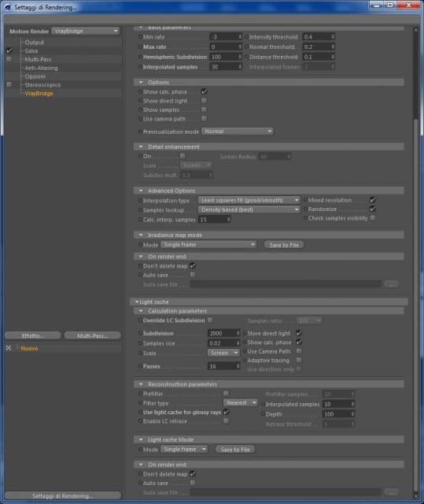Image resolution: width=424 pixels, height=504 pixels.
Task: Toggle the Salva checkmark in the list
Action: pyautogui.click(x=9, y=50)
